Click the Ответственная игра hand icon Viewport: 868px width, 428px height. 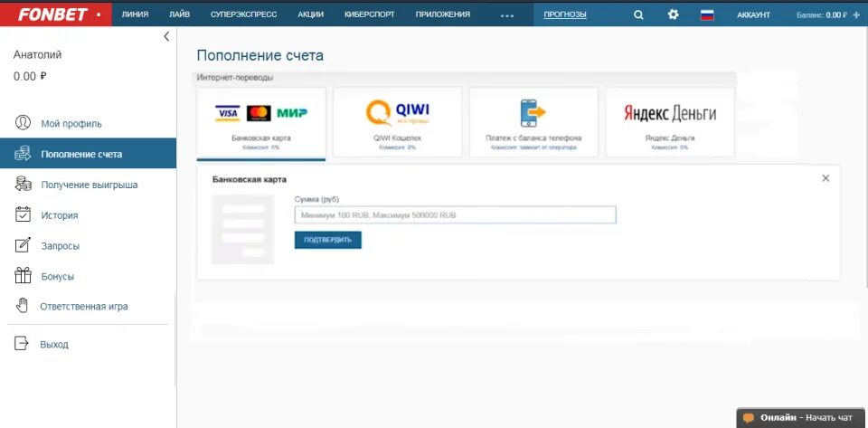(x=22, y=305)
